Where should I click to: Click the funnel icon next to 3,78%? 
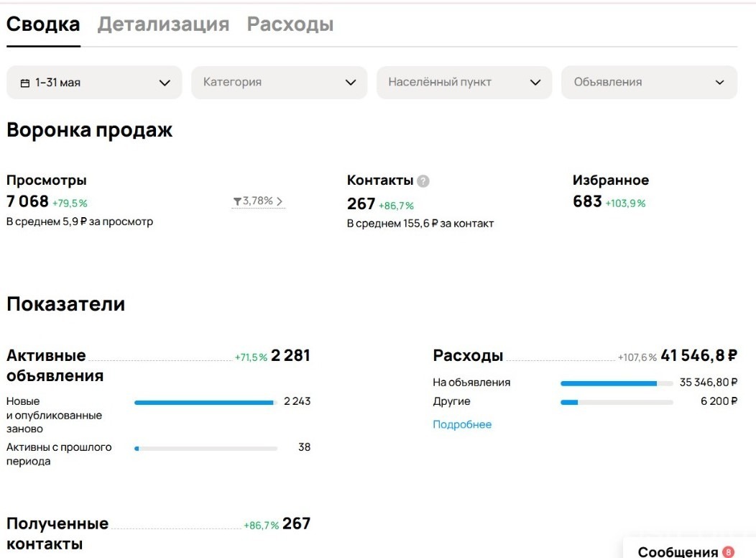click(237, 201)
